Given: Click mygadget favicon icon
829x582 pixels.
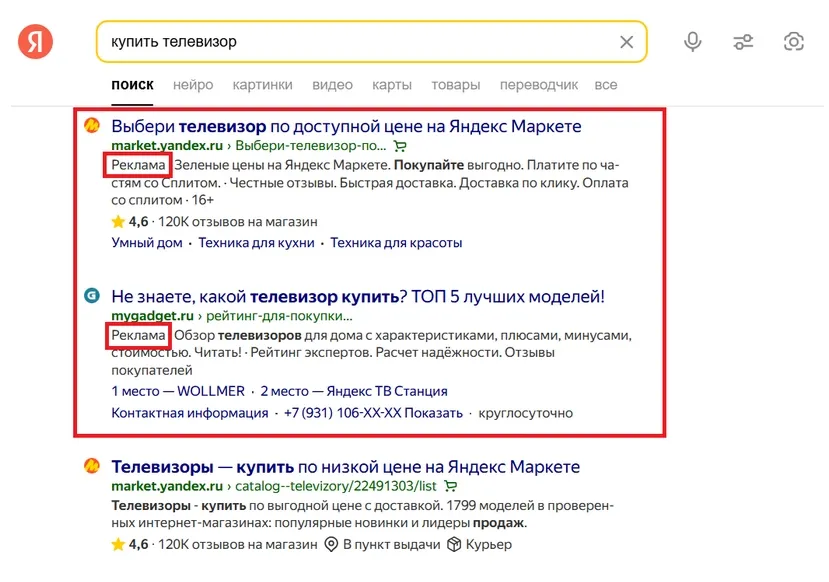Looking at the screenshot, I should click(92, 295).
